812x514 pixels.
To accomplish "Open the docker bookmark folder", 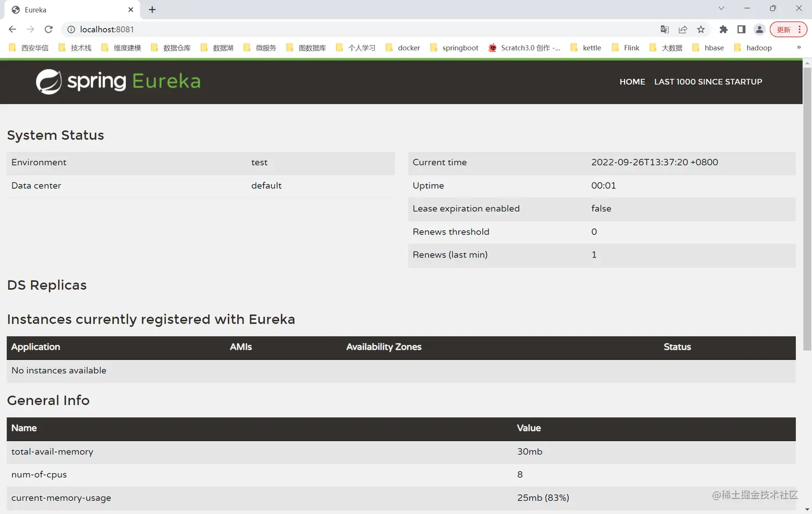I will pyautogui.click(x=403, y=48).
